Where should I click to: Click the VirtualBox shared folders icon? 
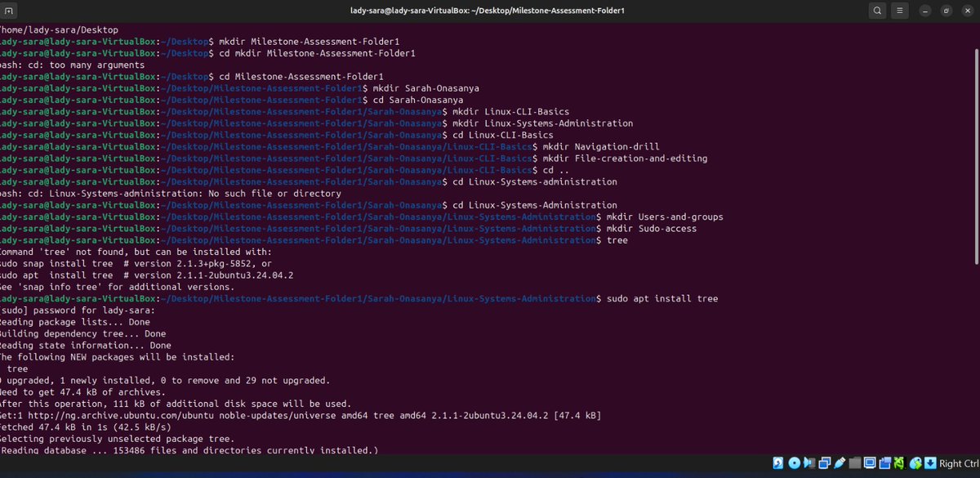pos(855,463)
